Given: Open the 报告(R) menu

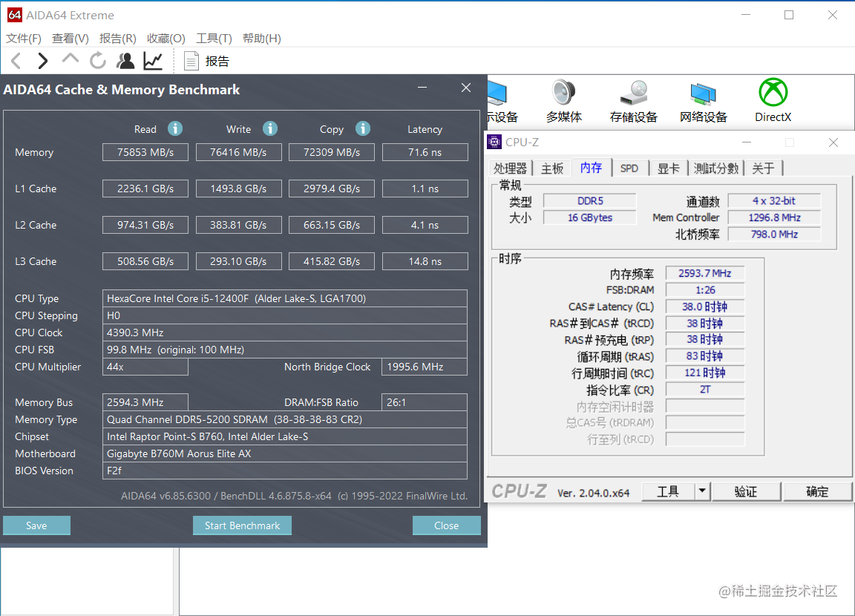Looking at the screenshot, I should coord(118,38).
